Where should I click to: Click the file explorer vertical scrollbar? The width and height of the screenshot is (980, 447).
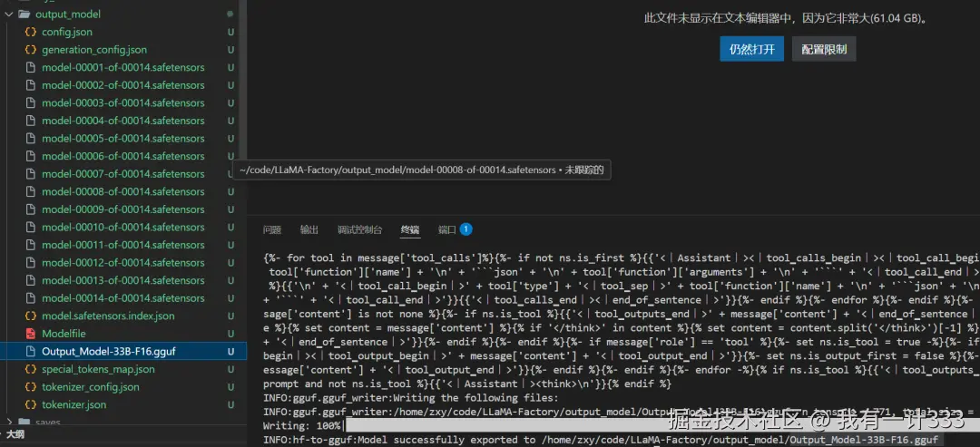(242, 82)
